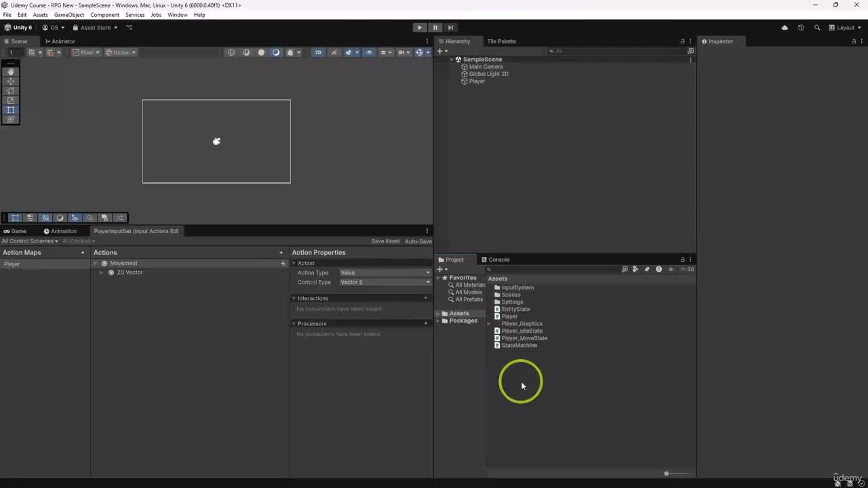Open the Component menu
The image size is (868, 488).
point(104,15)
